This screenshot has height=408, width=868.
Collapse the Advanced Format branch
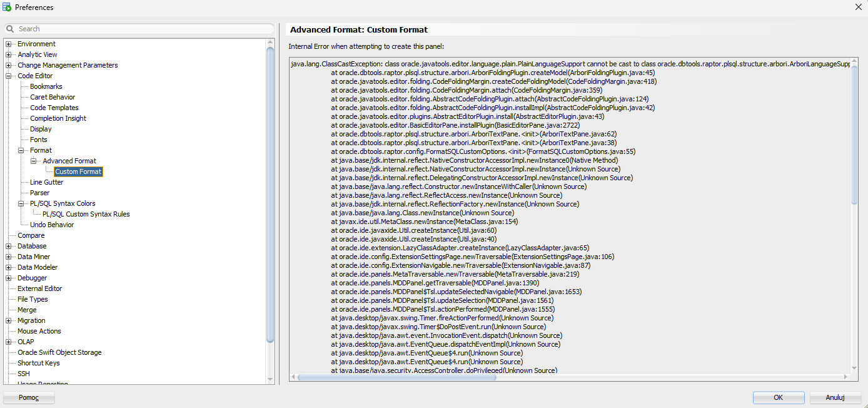(33, 160)
